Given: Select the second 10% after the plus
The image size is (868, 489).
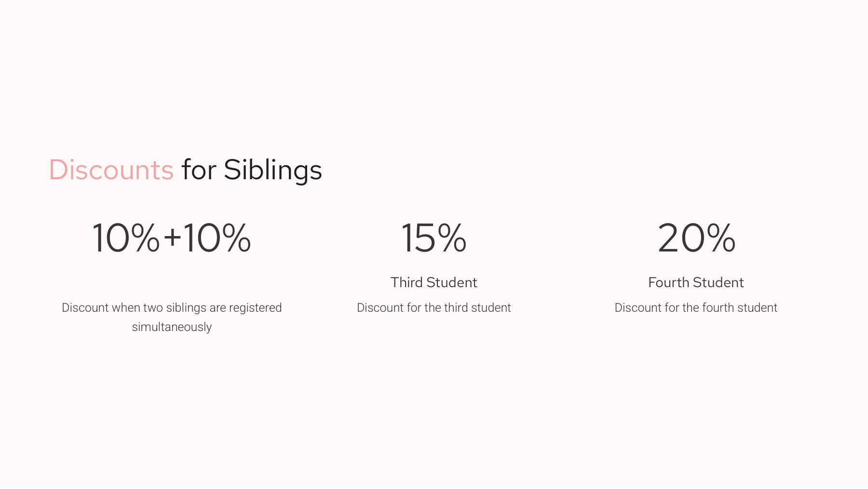Looking at the screenshot, I should (217, 238).
